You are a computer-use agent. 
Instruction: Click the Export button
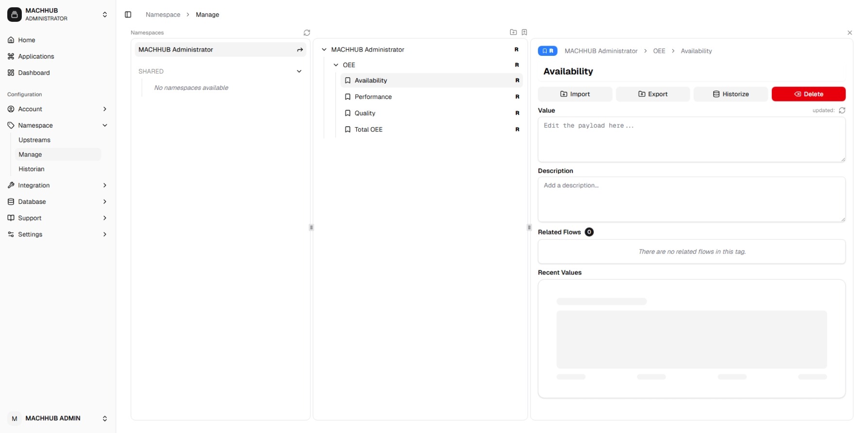point(652,94)
